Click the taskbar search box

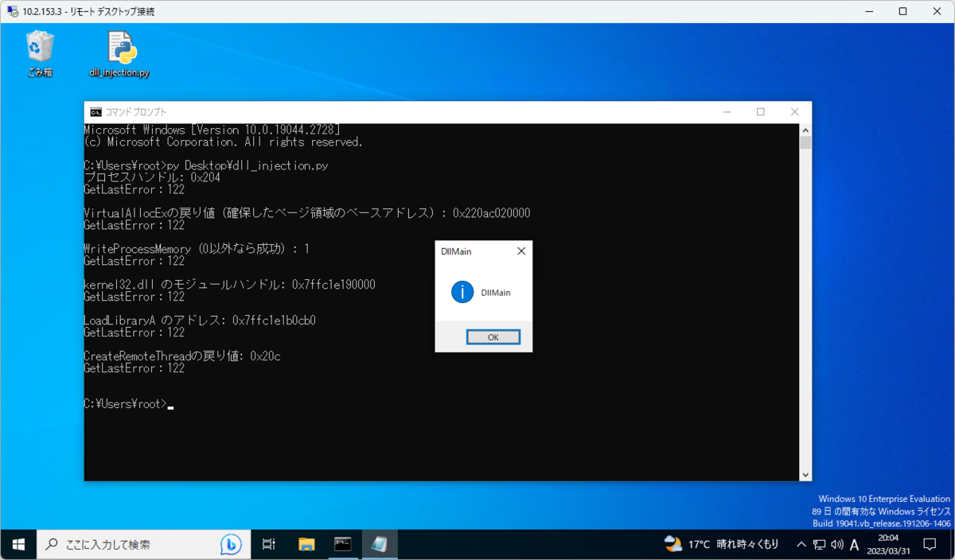pyautogui.click(x=142, y=545)
